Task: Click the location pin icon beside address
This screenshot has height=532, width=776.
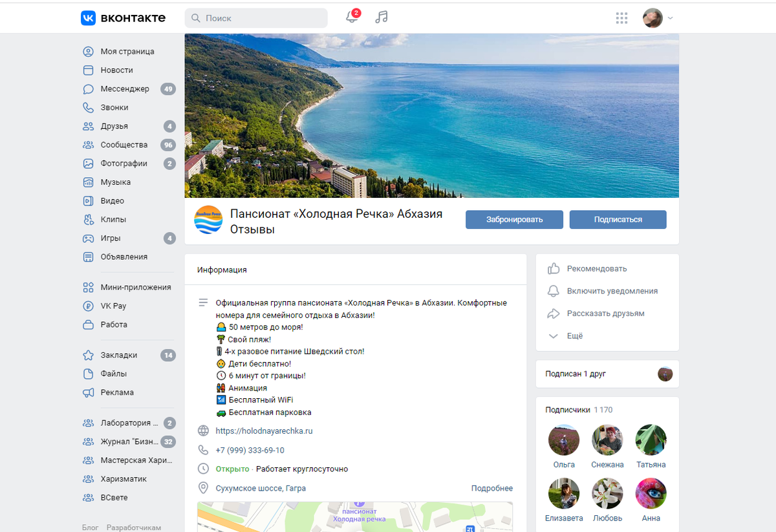Action: coord(203,488)
